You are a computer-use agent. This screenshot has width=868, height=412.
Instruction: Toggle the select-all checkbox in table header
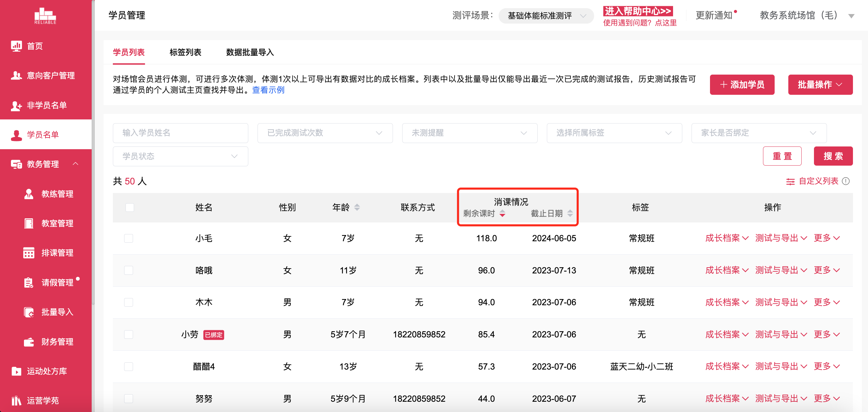click(130, 207)
